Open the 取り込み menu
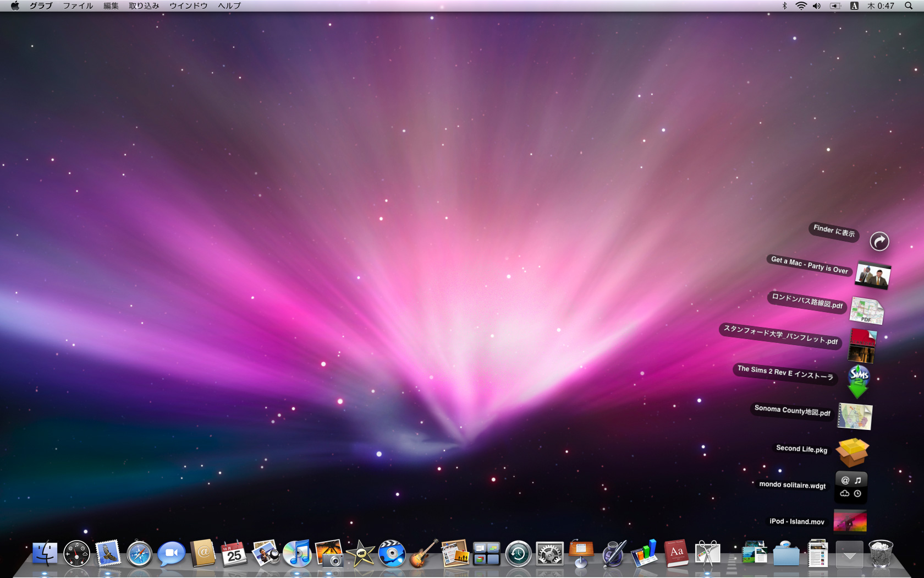The height and width of the screenshot is (578, 924). tap(144, 6)
